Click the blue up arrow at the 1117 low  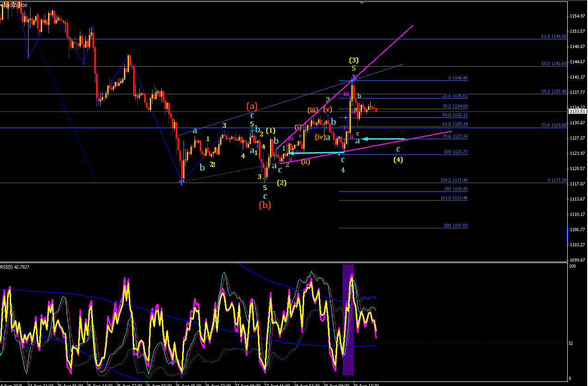[x=182, y=182]
